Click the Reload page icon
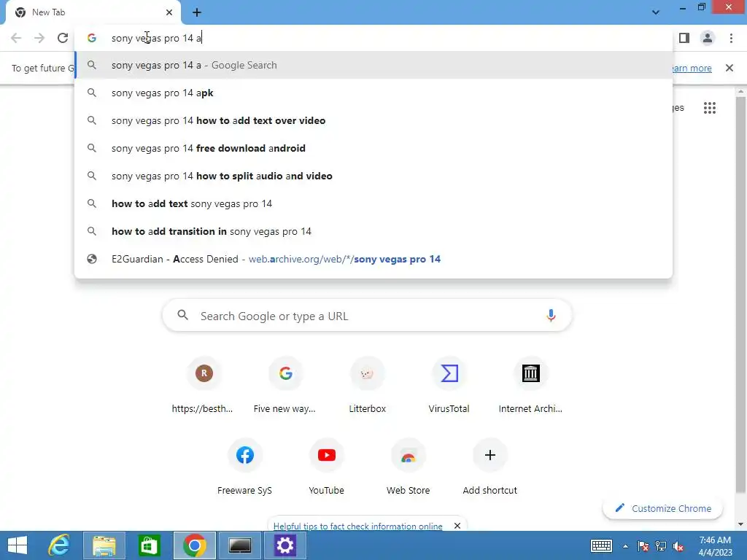This screenshot has width=747, height=560. 63,38
